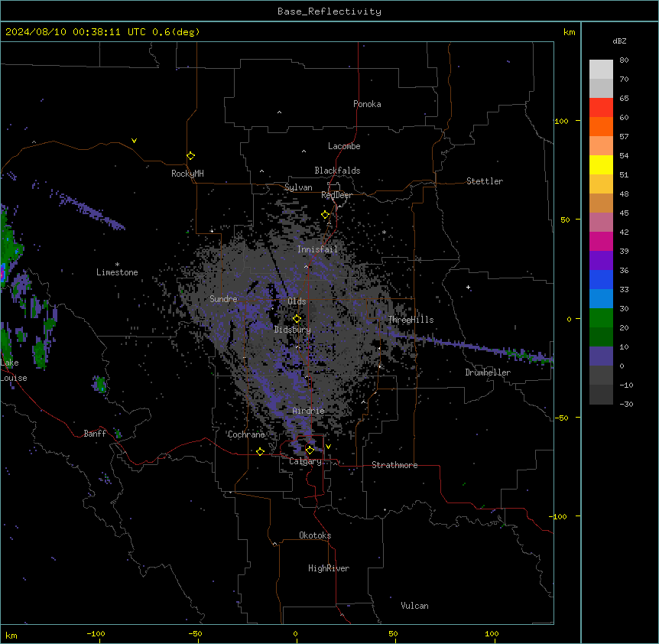Click the yellow v marker northwest of RockyMH
Viewport: 659px width, 644px height.
134,141
